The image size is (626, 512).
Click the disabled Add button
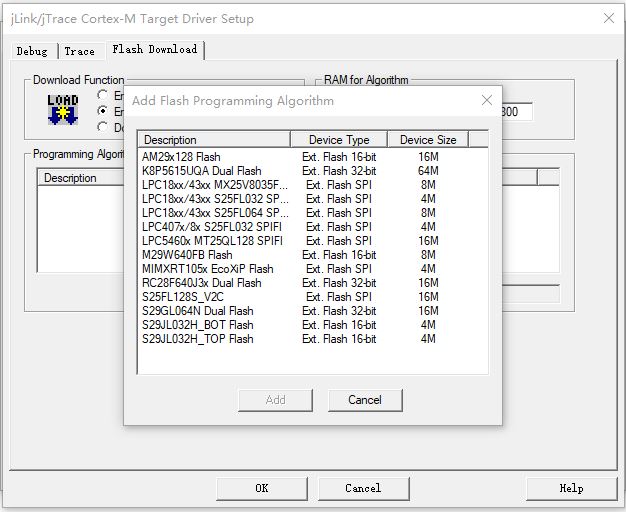pos(275,400)
